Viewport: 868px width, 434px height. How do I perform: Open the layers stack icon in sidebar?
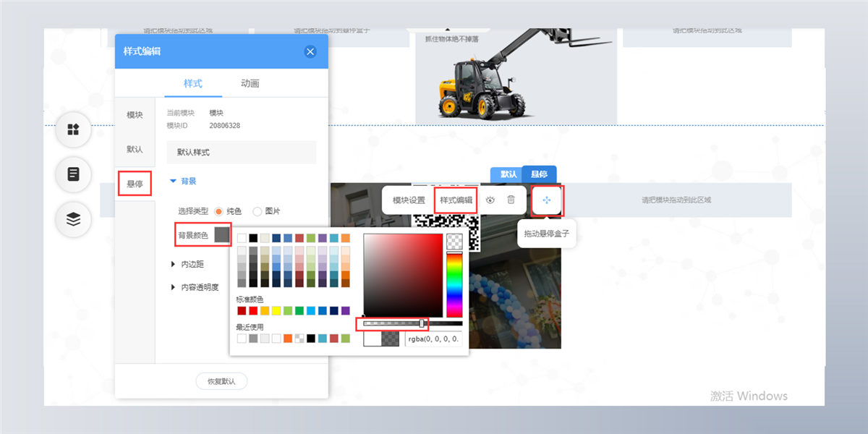[x=73, y=219]
